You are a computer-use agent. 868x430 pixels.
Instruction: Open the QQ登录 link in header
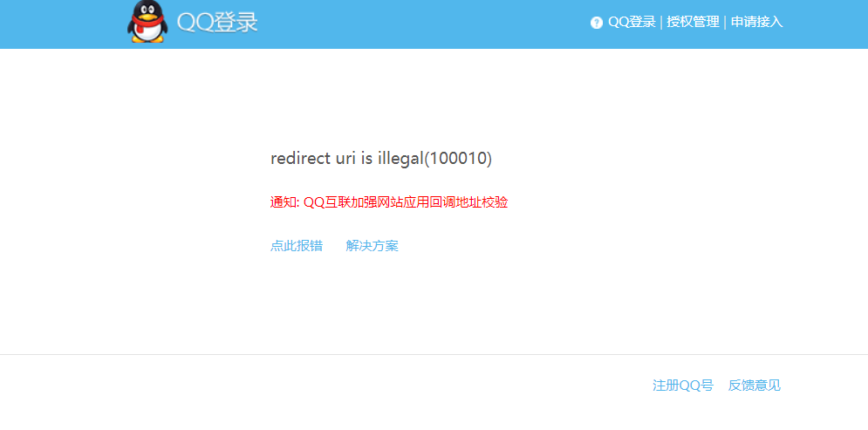click(632, 22)
